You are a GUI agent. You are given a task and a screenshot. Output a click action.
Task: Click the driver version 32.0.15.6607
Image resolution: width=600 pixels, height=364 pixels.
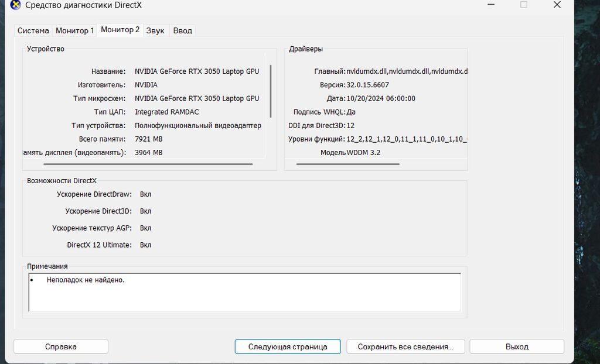[368, 85]
